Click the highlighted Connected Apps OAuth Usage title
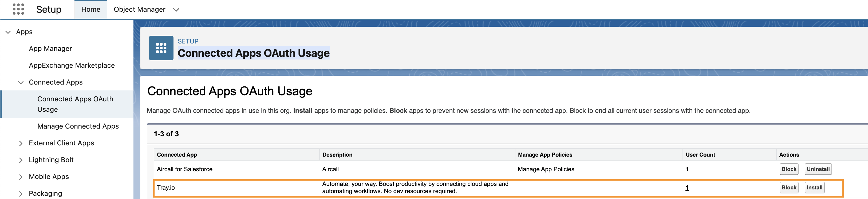 click(254, 53)
